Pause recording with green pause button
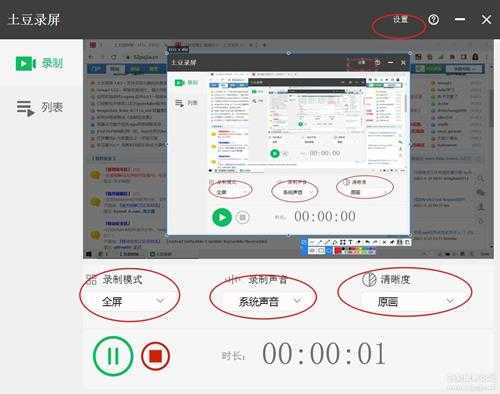The image size is (500, 394). (113, 356)
